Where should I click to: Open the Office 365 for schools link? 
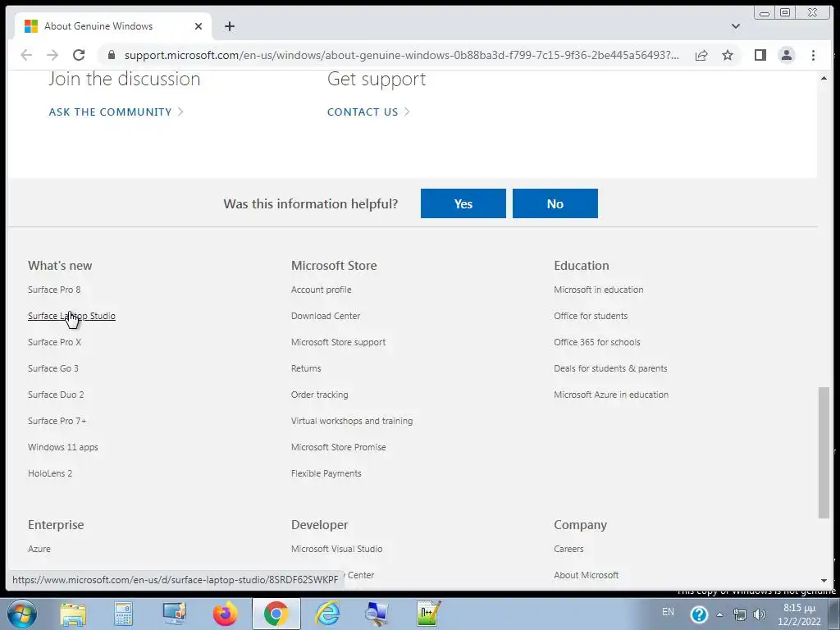(597, 342)
